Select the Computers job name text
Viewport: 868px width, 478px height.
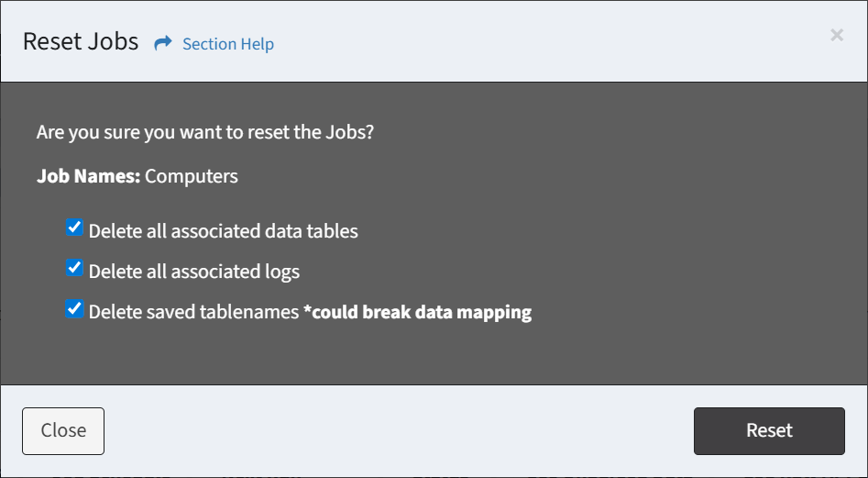[192, 176]
